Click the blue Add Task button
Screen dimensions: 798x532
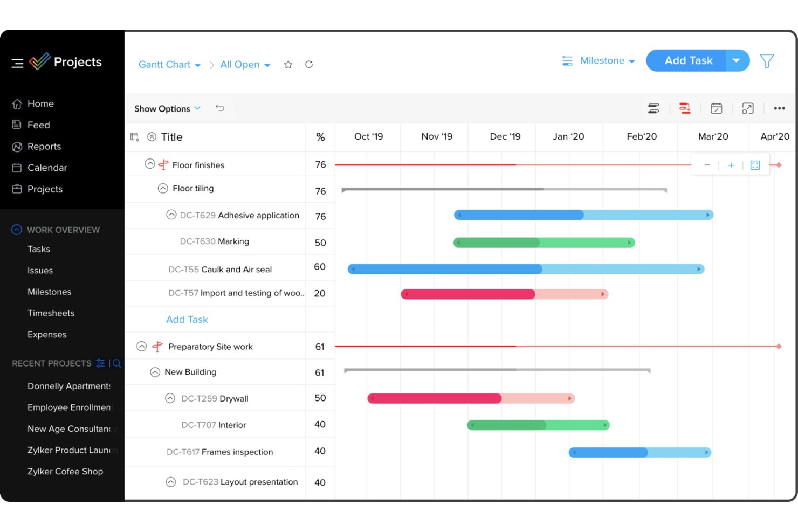(686, 60)
